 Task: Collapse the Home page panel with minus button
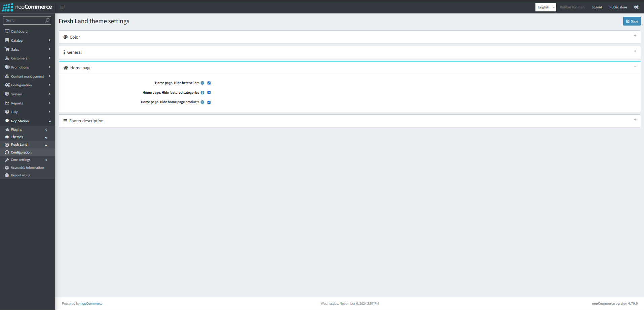coord(635,66)
